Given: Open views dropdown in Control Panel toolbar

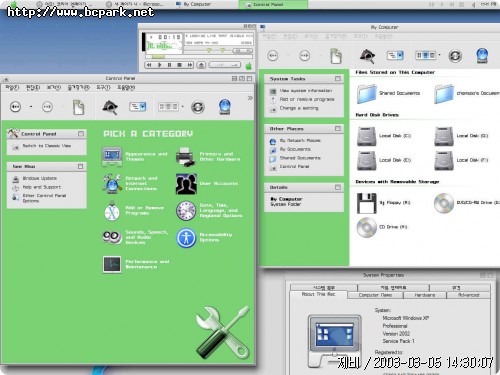Looking at the screenshot, I should tap(171, 107).
